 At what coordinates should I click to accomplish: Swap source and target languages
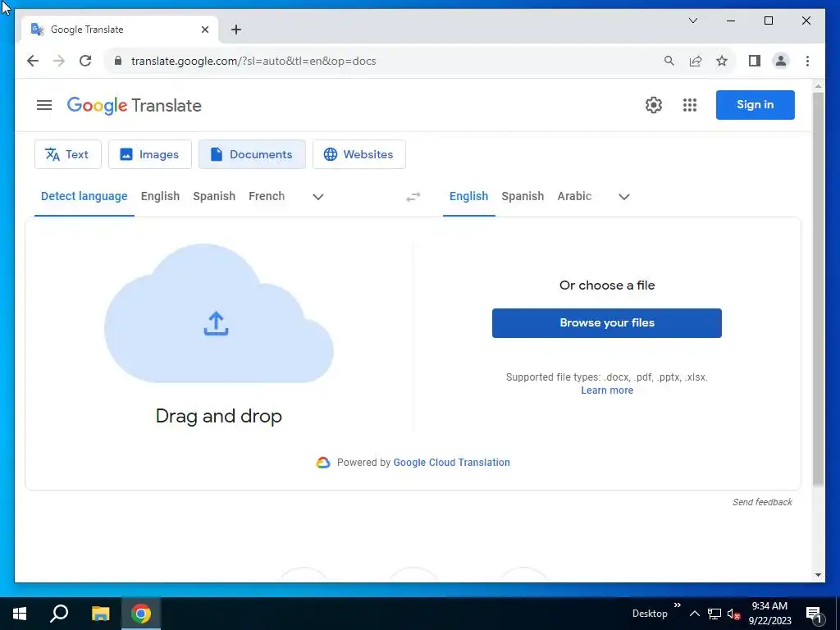[x=413, y=197]
